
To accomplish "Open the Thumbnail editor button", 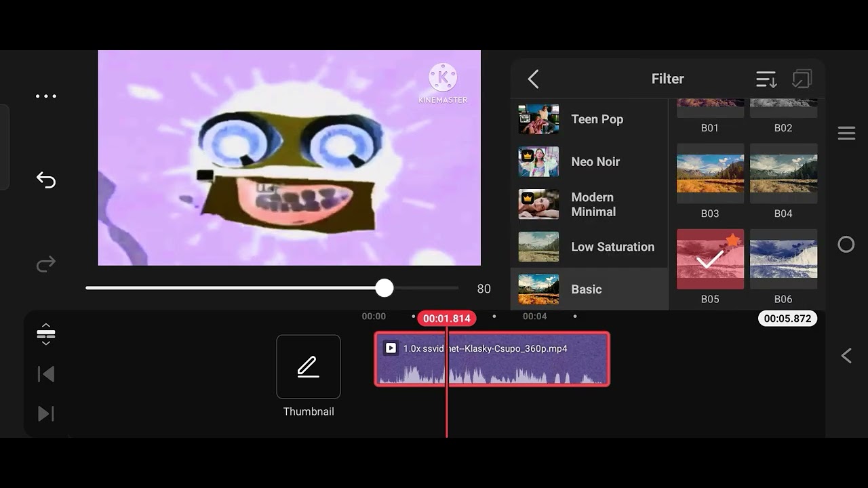I will pyautogui.click(x=309, y=367).
